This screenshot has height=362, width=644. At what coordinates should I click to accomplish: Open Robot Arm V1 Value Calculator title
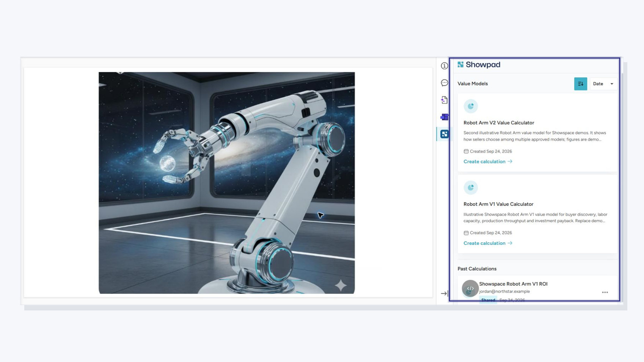coord(498,204)
